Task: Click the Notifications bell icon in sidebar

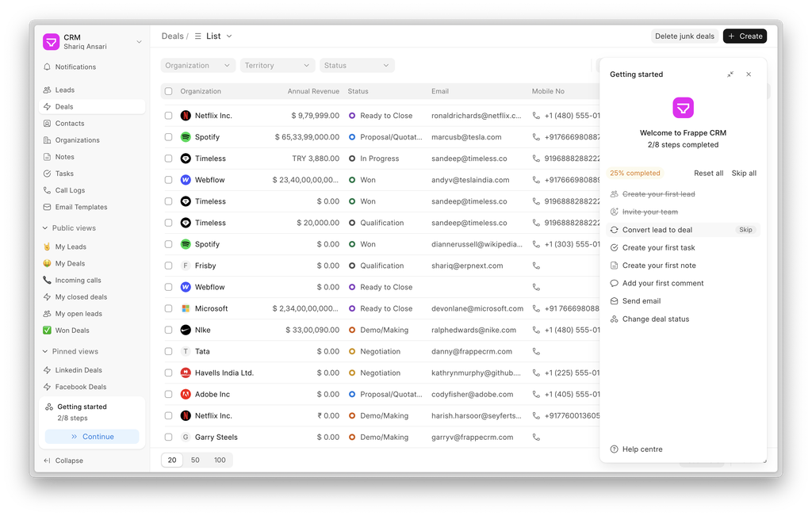Action: 48,67
